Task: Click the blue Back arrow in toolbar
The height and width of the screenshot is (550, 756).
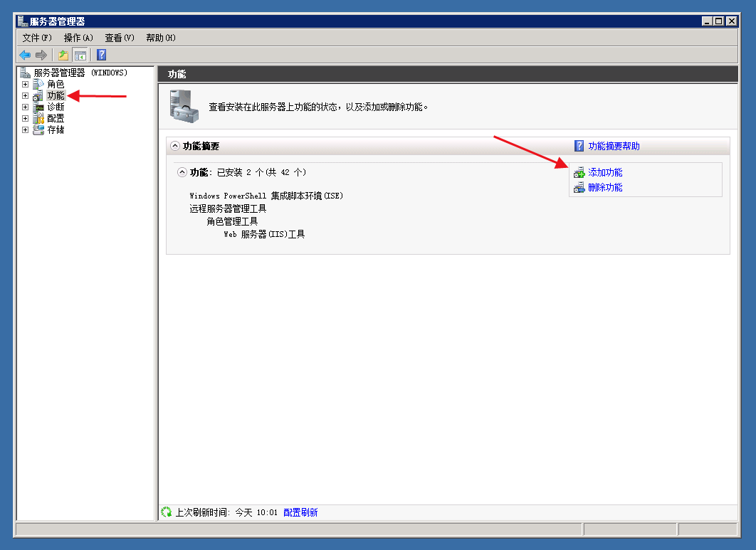Action: [x=25, y=55]
